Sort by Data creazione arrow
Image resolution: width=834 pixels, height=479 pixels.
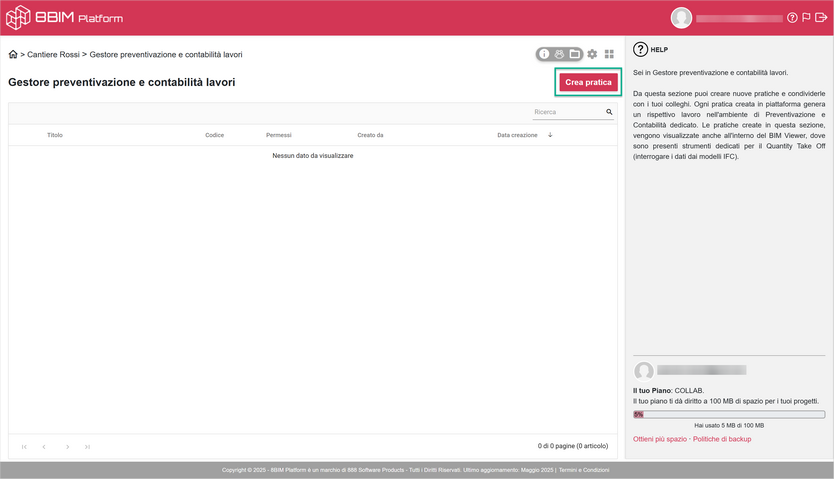click(x=550, y=134)
